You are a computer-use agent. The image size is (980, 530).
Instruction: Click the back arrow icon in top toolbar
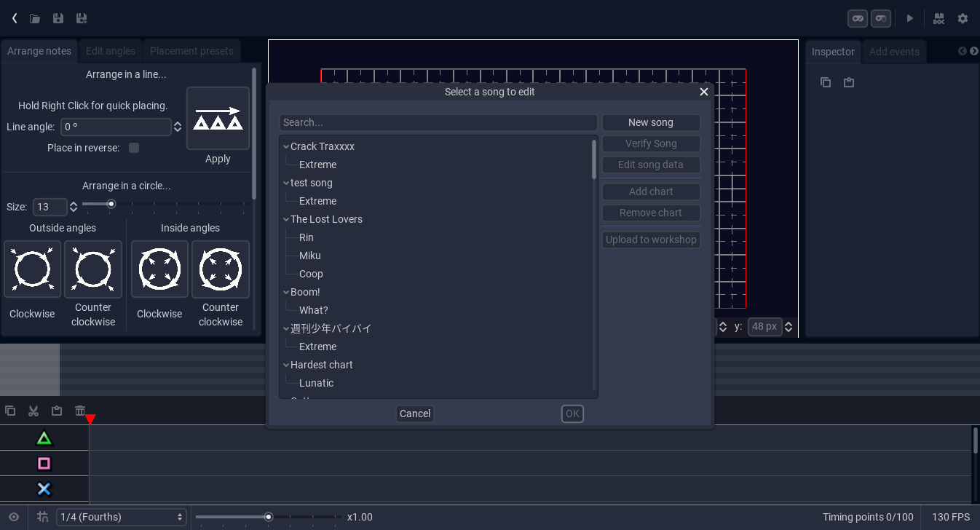click(15, 18)
